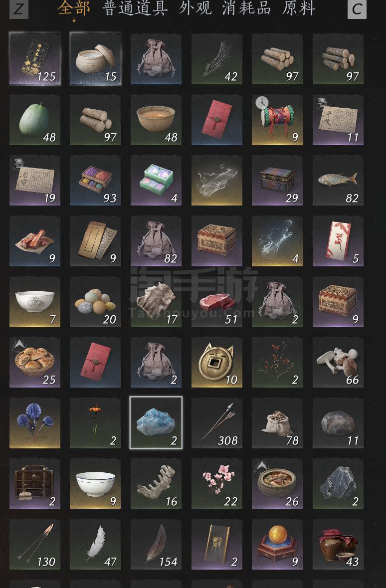
Task: Select the green melon item with count 48
Action: [34, 120]
